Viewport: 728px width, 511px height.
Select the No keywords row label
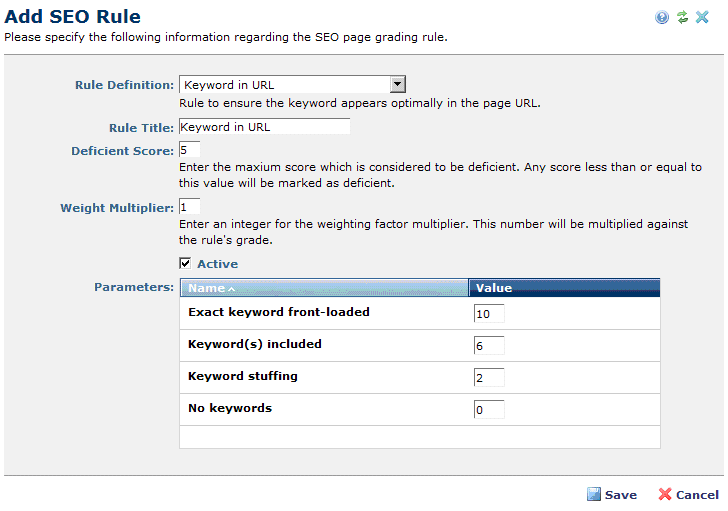tap(230, 408)
